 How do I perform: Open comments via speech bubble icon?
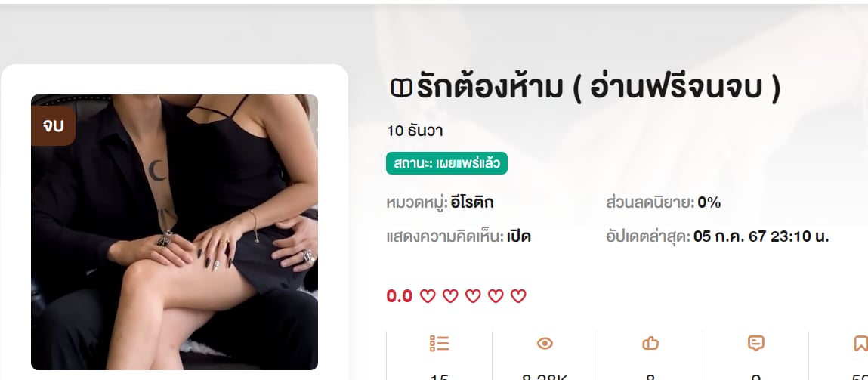click(x=755, y=344)
